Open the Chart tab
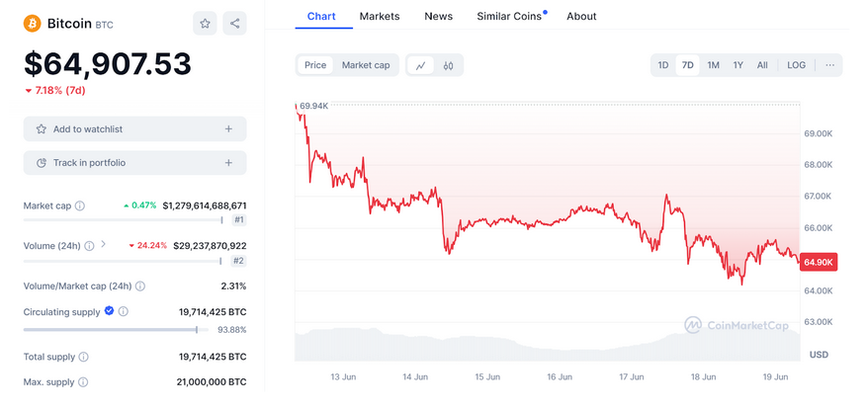This screenshot has width=868, height=411. 321,17
